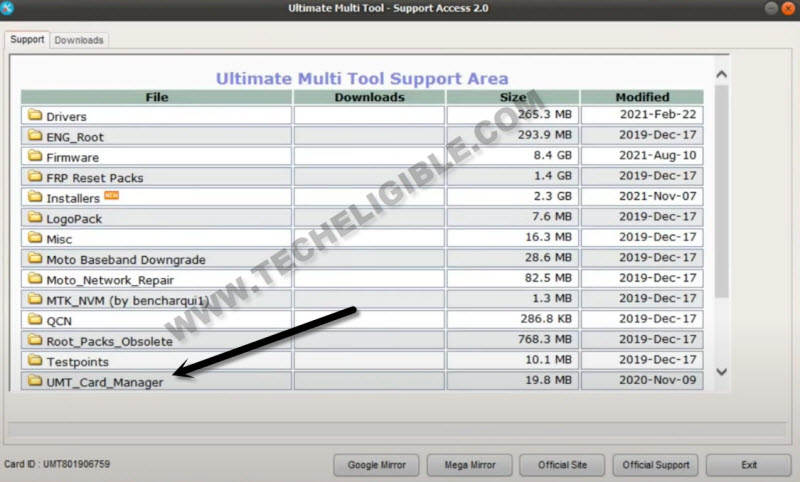Click the Mega Mirror button
800x482 pixels.
click(469, 465)
